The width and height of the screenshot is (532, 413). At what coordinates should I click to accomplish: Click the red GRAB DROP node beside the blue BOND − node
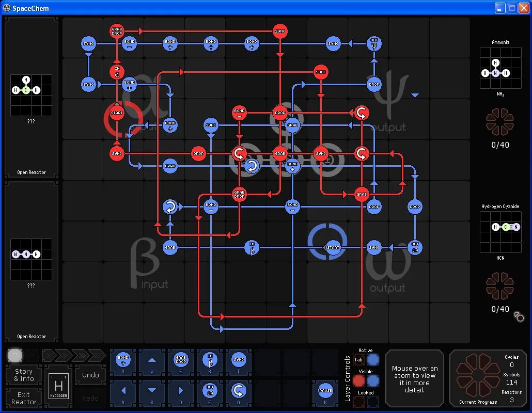coord(239,194)
